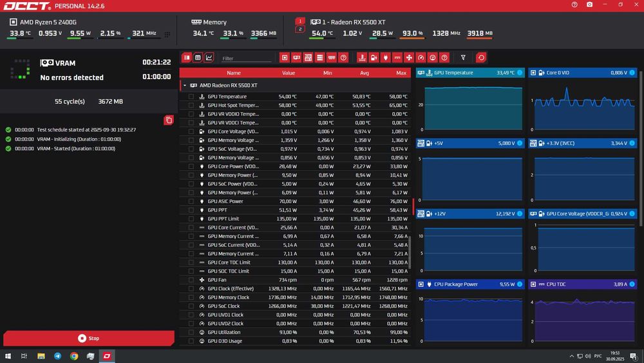Sort table by Avg column

[x=365, y=73]
